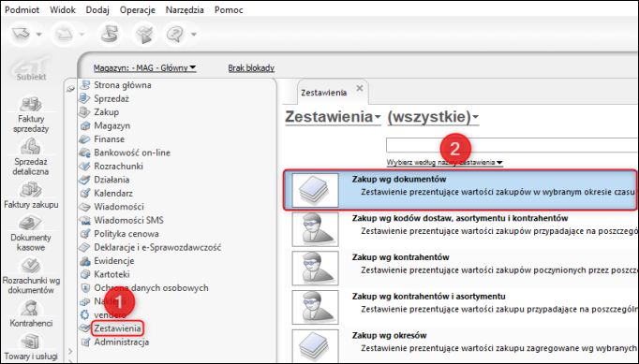Open the Pomoc menu
The width and height of the screenshot is (639, 364).
pyautogui.click(x=229, y=9)
